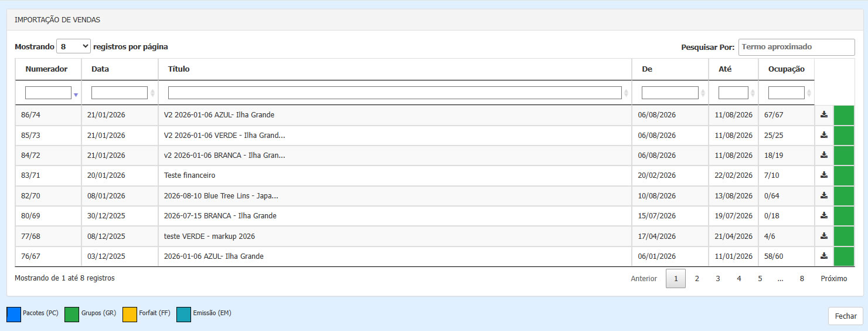
Task: Go to the Próximo page
Action: (x=833, y=279)
